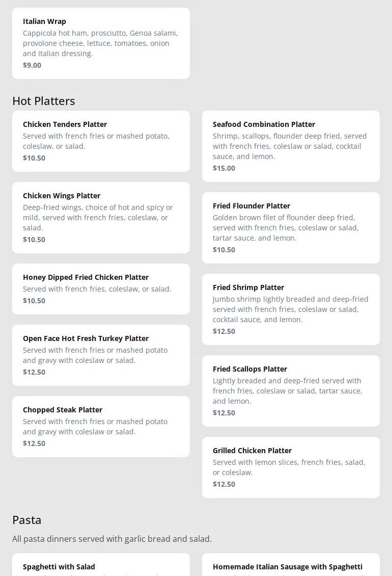
Task: Click the pasta garlic bread and salad note
Action: click(112, 539)
